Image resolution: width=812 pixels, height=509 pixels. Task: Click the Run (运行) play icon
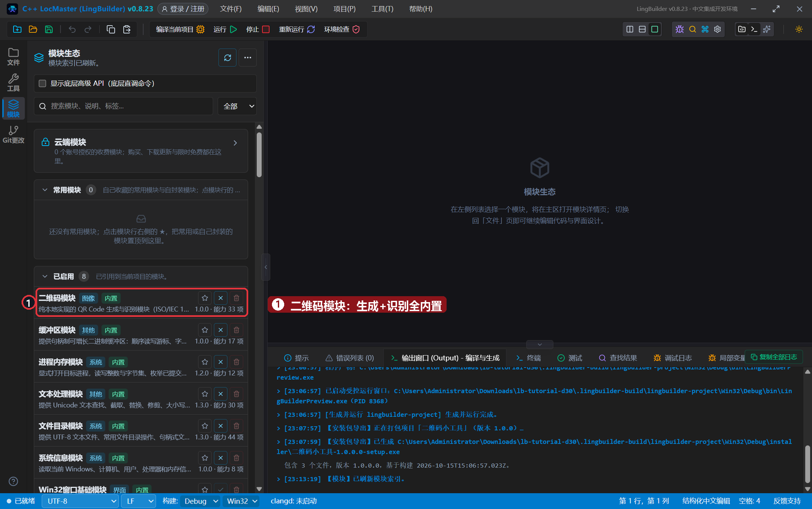[x=233, y=29]
